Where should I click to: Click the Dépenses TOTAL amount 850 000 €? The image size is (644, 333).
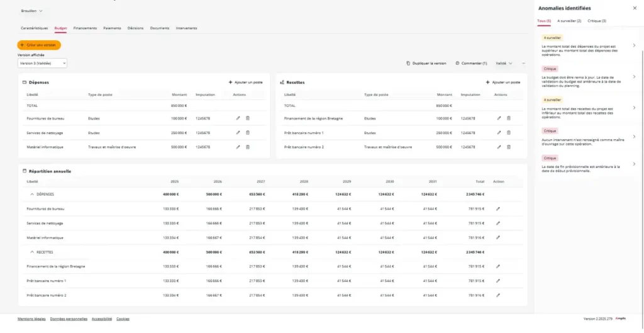pyautogui.click(x=179, y=106)
